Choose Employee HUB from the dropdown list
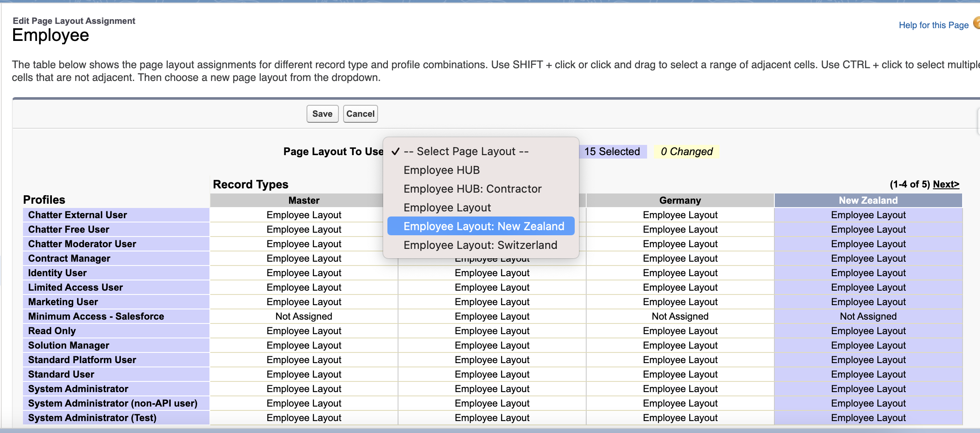This screenshot has width=980, height=433. pos(441,170)
